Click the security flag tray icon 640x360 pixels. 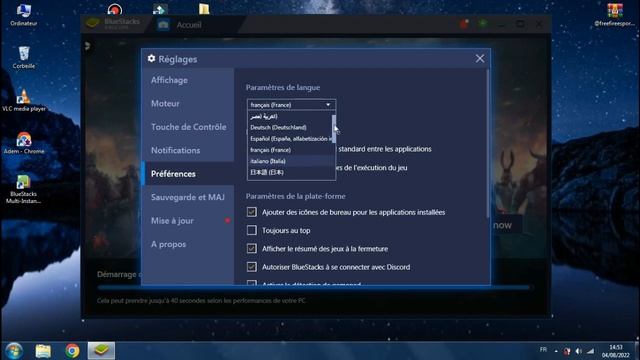click(x=567, y=351)
